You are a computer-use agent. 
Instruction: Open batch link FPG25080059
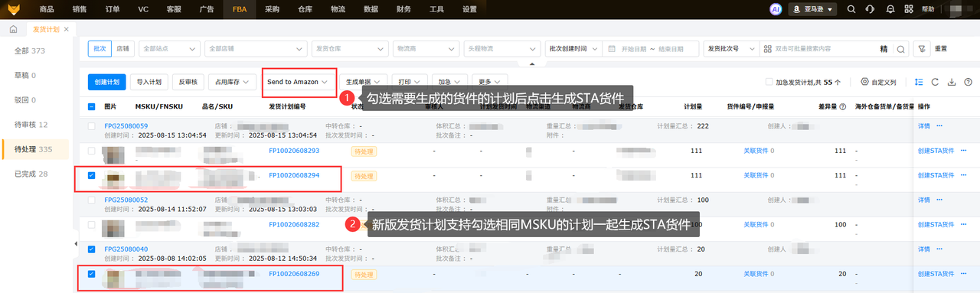[x=126, y=125]
